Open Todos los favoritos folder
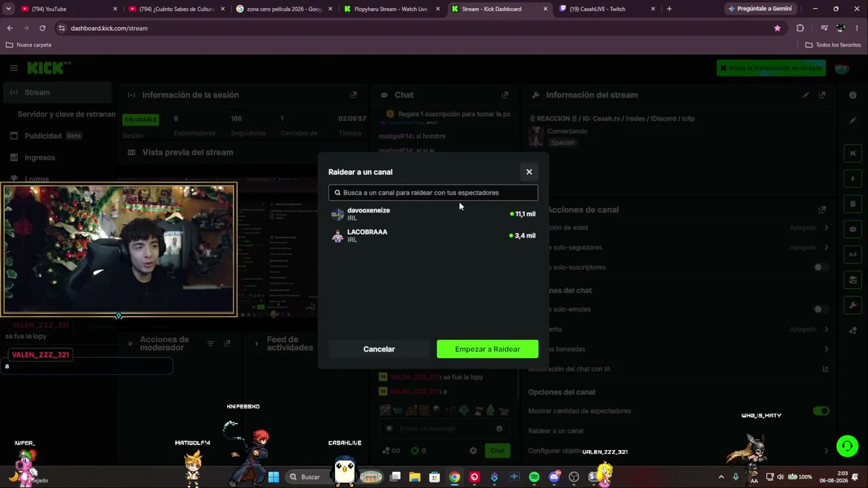868x488 pixels. point(833,45)
